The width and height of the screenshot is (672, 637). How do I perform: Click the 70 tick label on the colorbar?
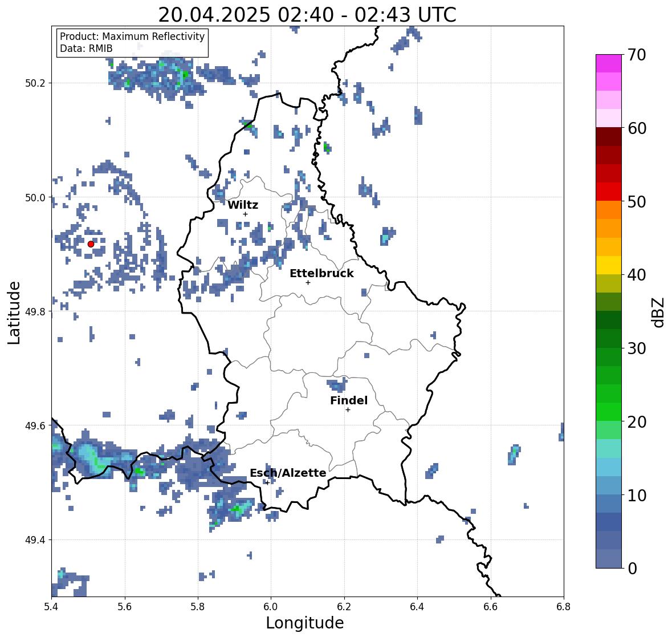point(637,55)
